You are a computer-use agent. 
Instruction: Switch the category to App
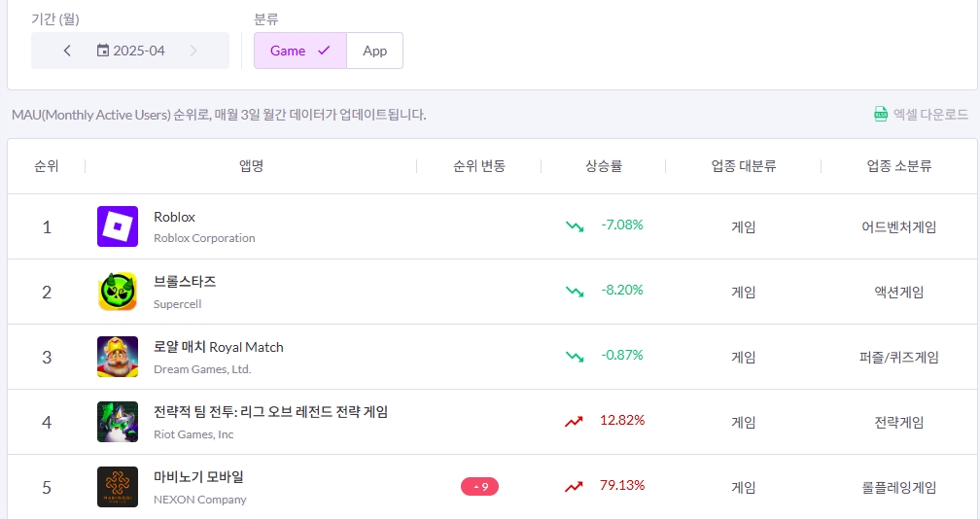tap(374, 51)
